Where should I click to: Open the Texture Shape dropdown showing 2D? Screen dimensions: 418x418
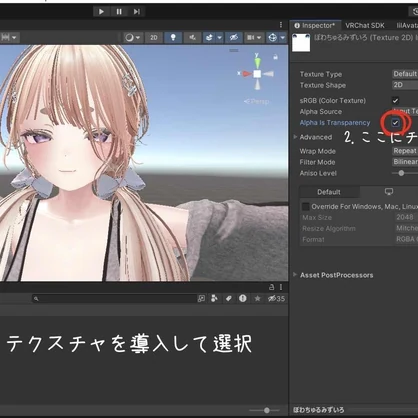click(x=405, y=85)
